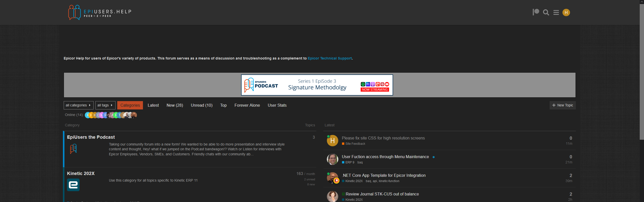Click the 2 unread count for Kinetic 202X
The image size is (644, 202).
(x=310, y=180)
